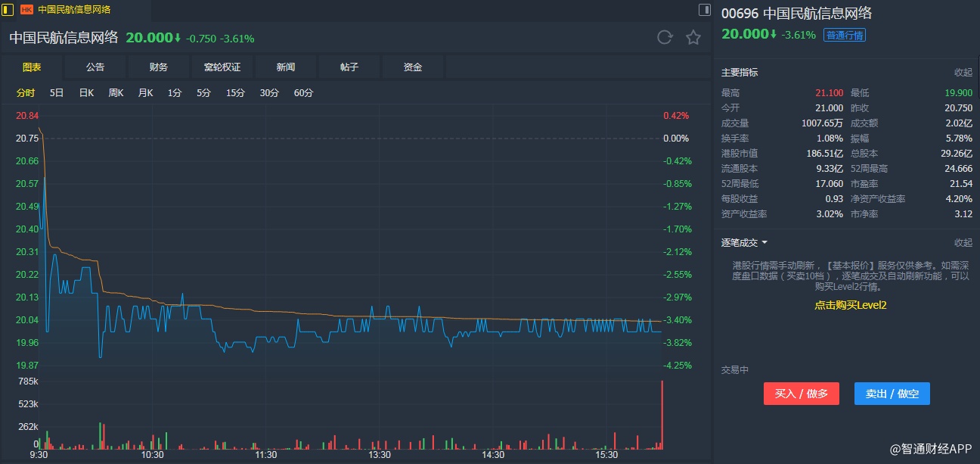Click the -3.40% percentage axis label

click(x=677, y=320)
